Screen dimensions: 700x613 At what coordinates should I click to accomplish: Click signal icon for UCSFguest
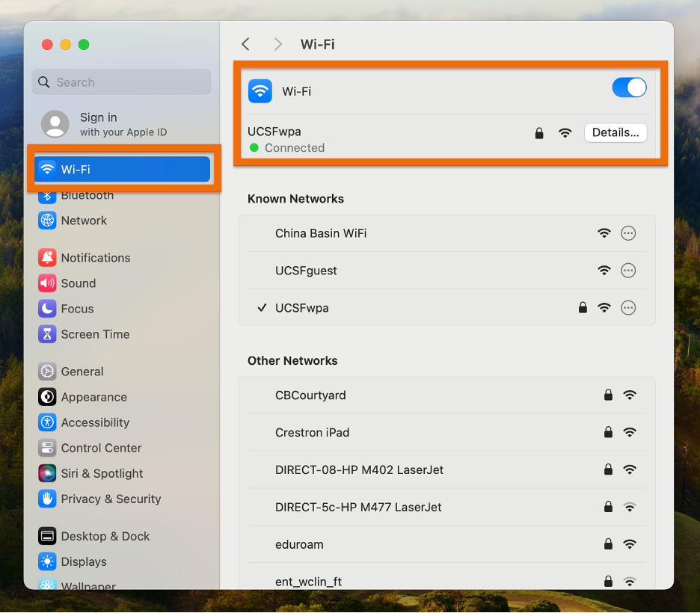coord(604,271)
